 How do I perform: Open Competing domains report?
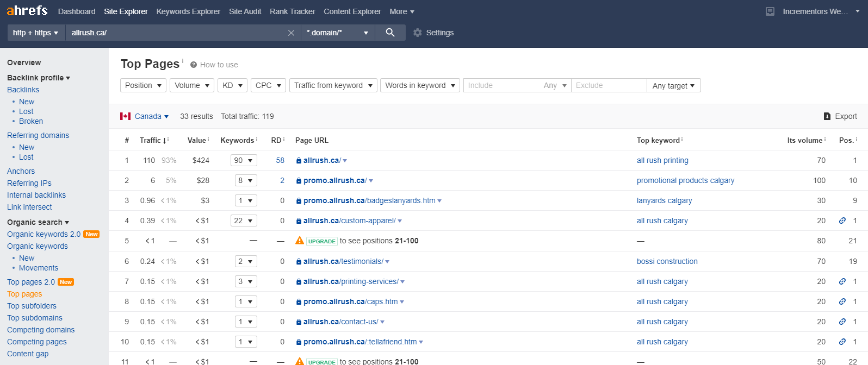click(41, 330)
